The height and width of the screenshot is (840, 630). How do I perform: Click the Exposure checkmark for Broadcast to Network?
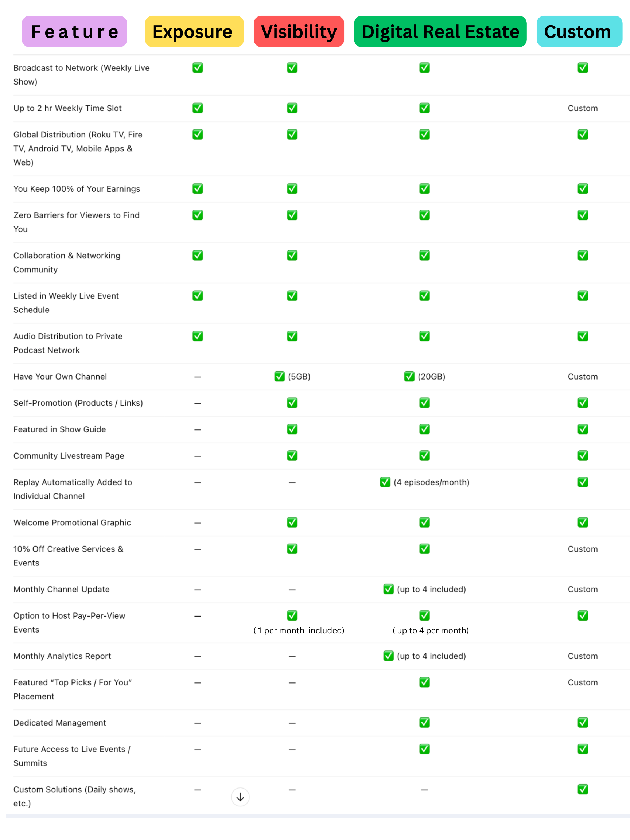click(x=198, y=67)
